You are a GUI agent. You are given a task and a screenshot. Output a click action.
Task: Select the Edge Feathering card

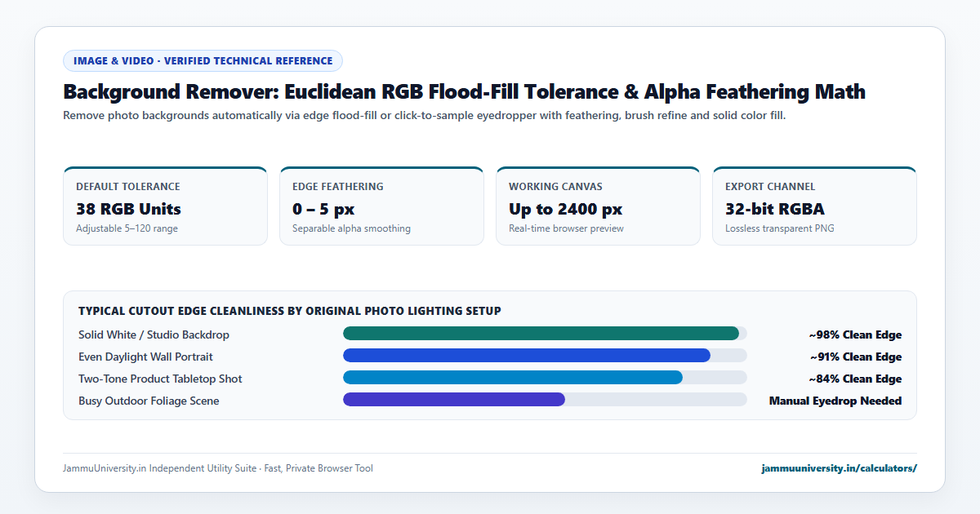coord(381,206)
